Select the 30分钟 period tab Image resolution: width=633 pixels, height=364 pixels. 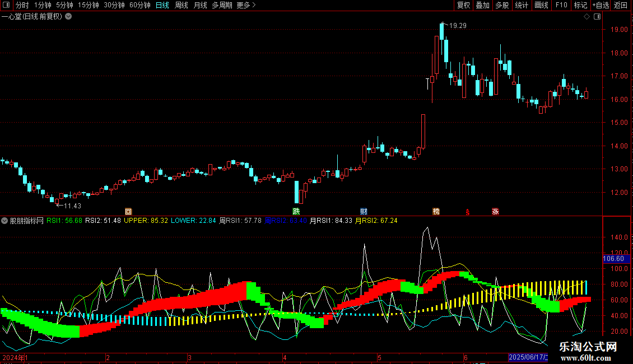pyautogui.click(x=114, y=5)
